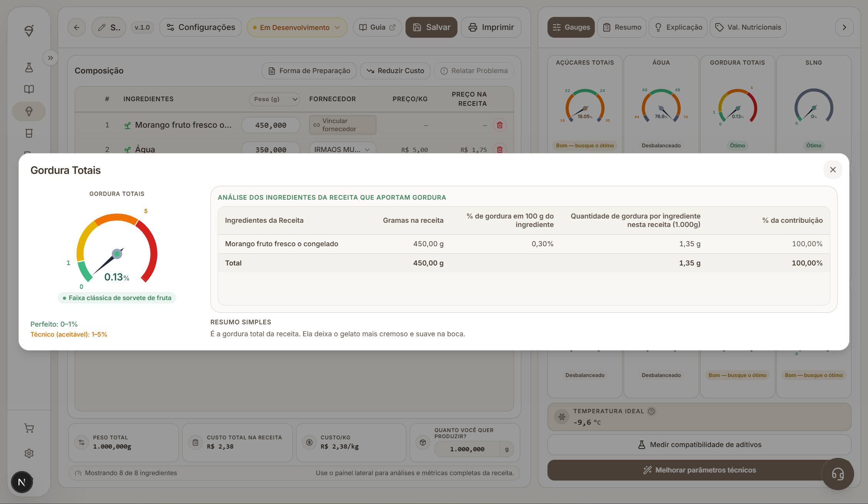Viewport: 868px width, 504px height.
Task: Click Melhorar parâmetros técnicos button
Action: [699, 470]
